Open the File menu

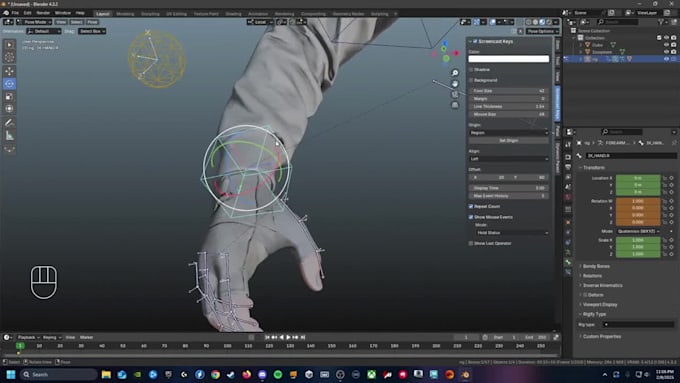[15, 13]
